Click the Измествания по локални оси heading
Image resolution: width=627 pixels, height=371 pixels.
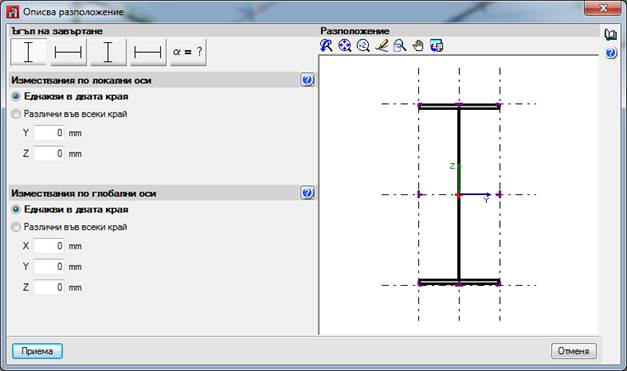pos(81,80)
